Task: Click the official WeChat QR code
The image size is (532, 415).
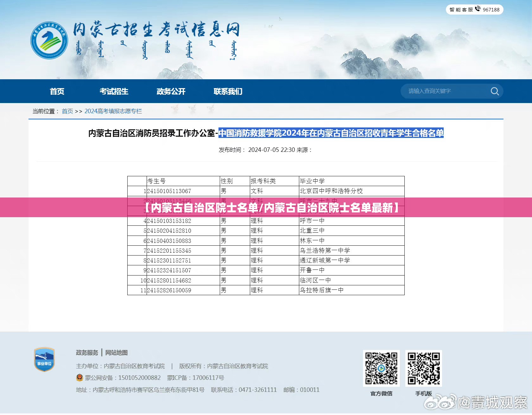Action: point(381,368)
